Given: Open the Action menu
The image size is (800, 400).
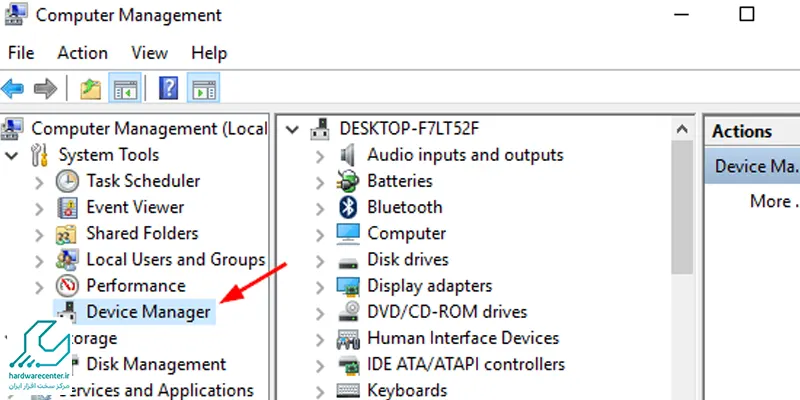Looking at the screenshot, I should [x=82, y=53].
